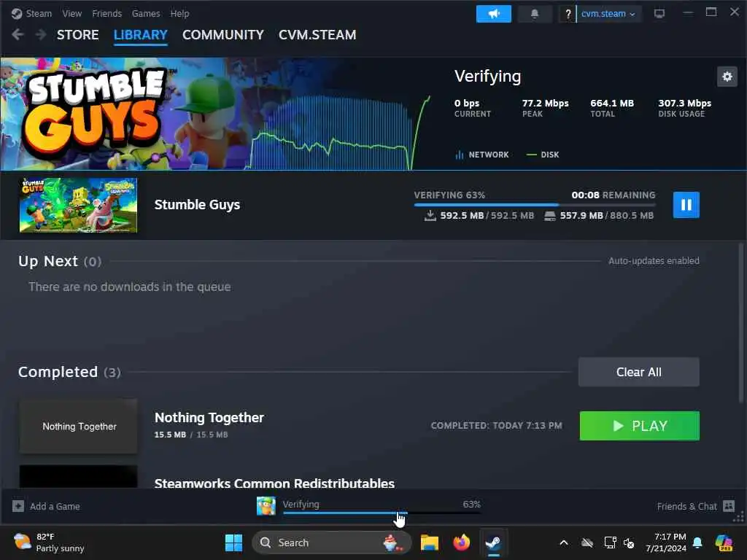Open the Steam menu
This screenshot has height=560, width=747.
pyautogui.click(x=39, y=13)
